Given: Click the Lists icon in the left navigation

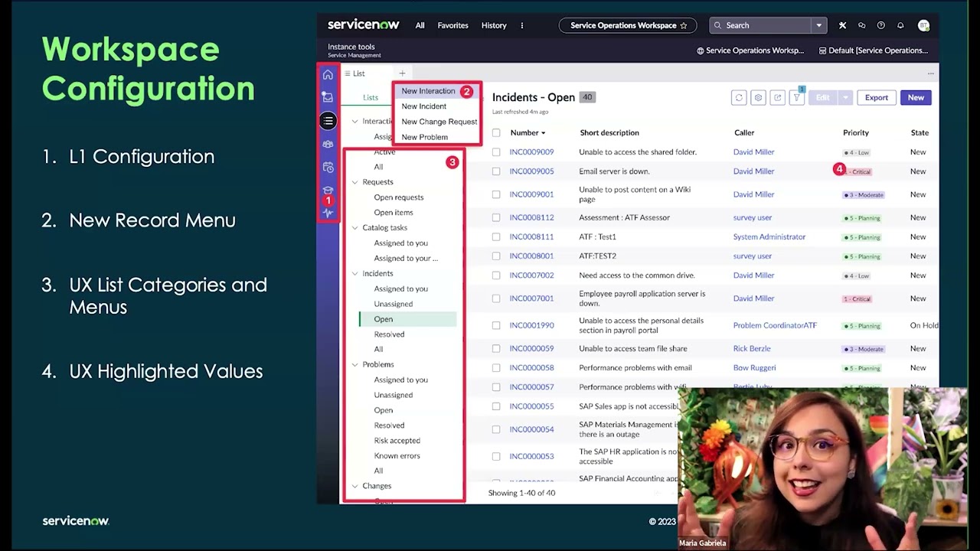Looking at the screenshot, I should point(328,121).
